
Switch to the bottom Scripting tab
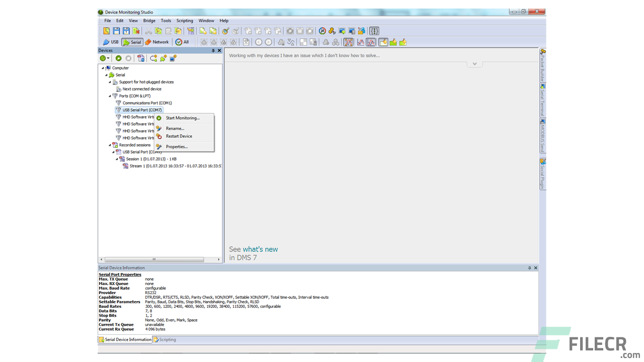[165, 339]
